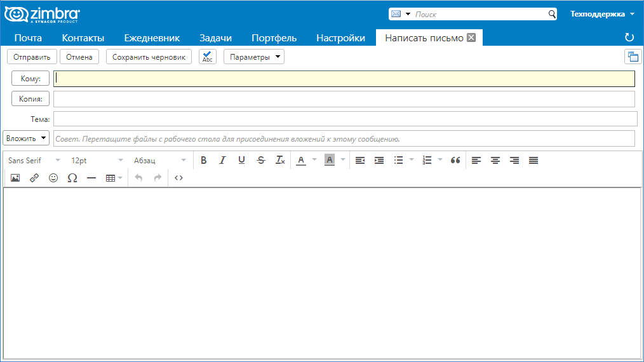Click Кому recipient button
644x362 pixels.
pos(30,78)
